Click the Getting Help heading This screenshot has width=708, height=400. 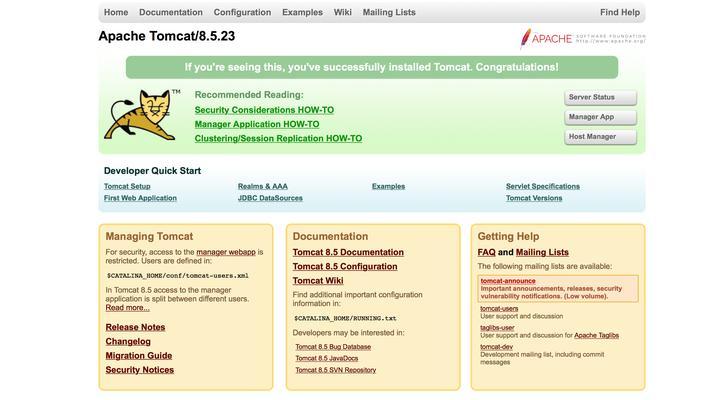508,236
